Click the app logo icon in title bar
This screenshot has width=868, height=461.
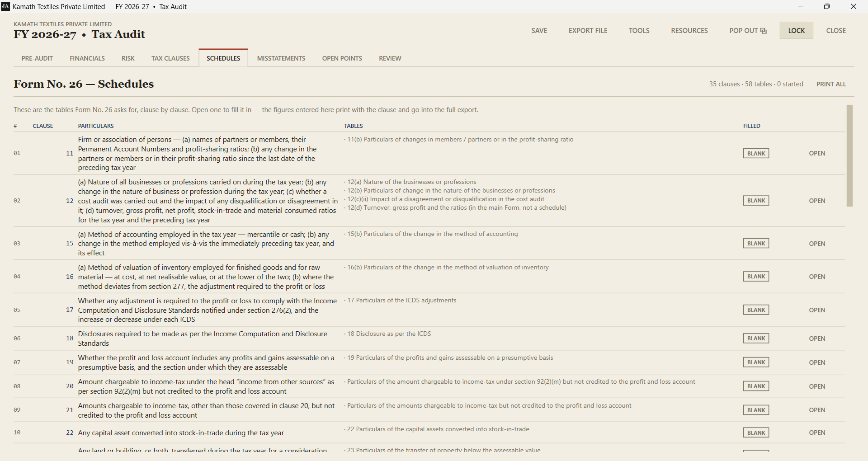(5, 6)
